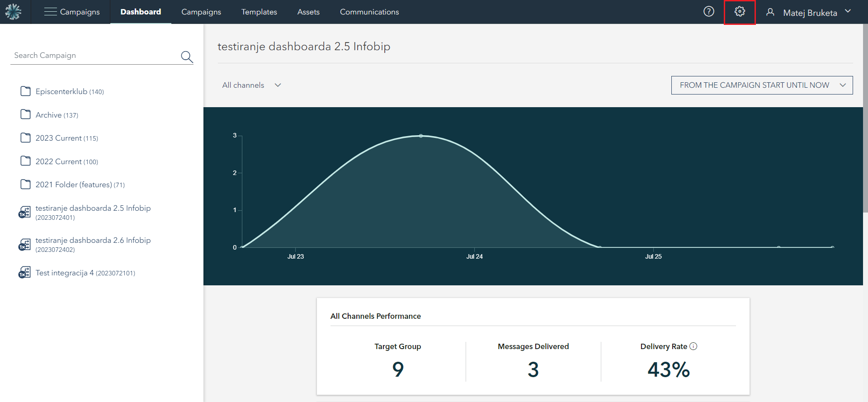This screenshot has width=868, height=402.
Task: Click the user profile icon
Action: point(770,12)
